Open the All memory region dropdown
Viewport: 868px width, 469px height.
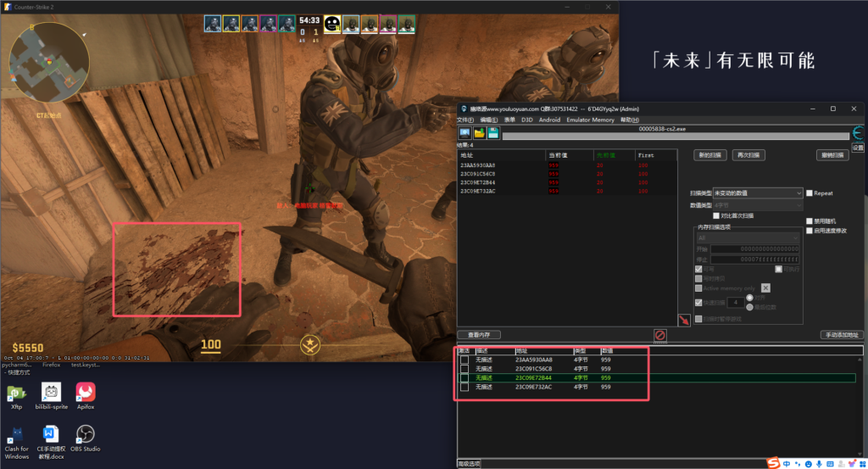(x=748, y=238)
